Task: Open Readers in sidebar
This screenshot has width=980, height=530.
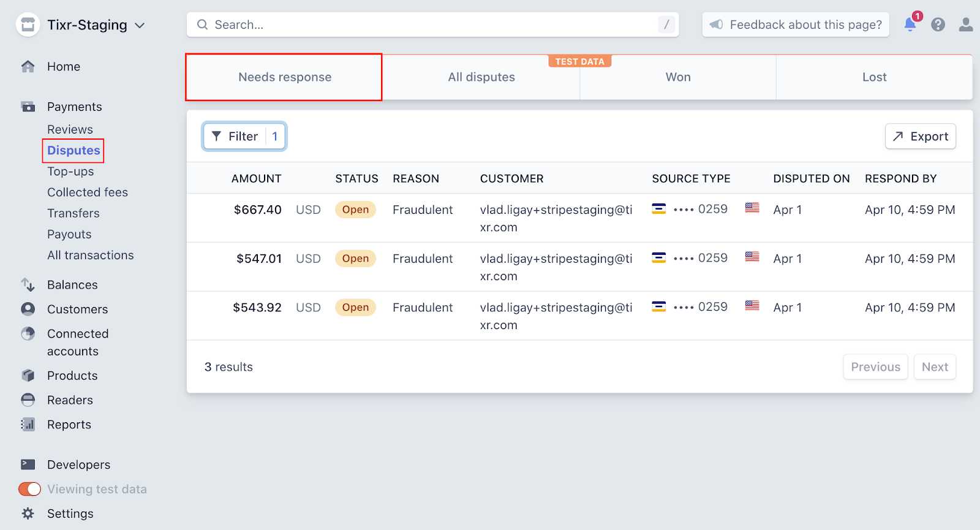Action: [70, 400]
